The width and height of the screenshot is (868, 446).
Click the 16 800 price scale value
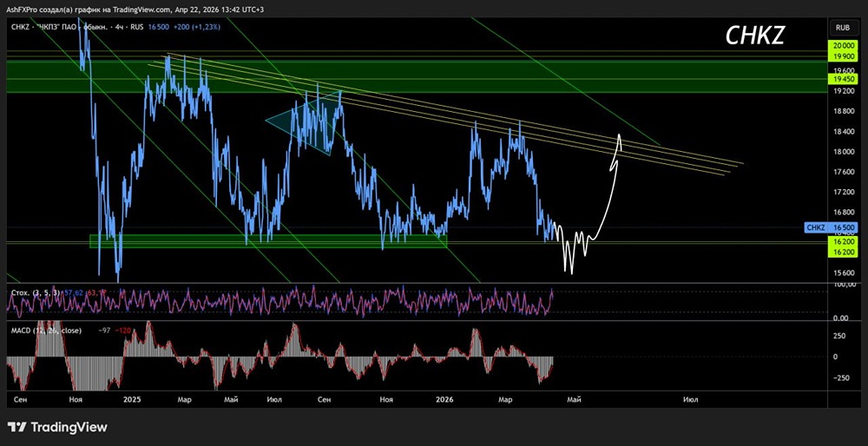tap(843, 213)
